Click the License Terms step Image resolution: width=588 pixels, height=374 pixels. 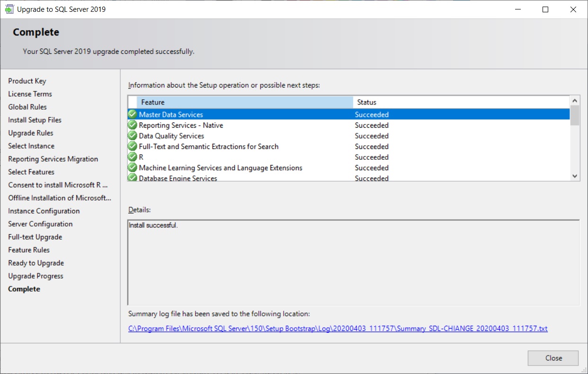point(30,94)
